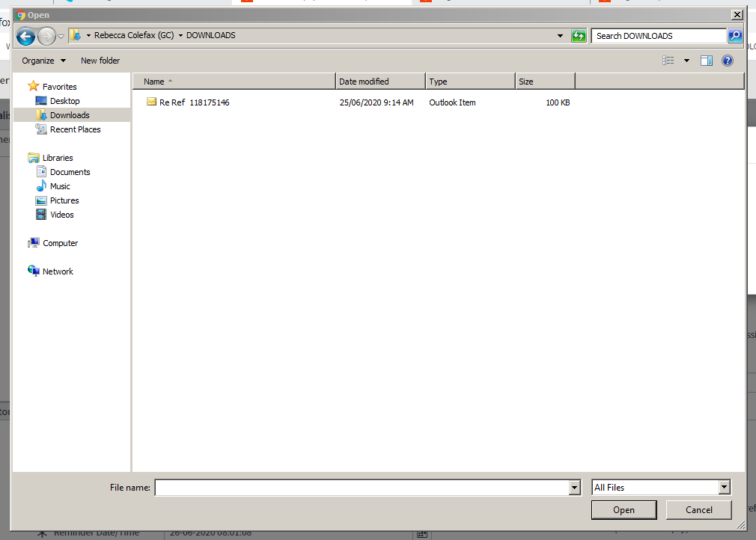Open Recent Places
This screenshot has height=540, width=756.
click(75, 129)
